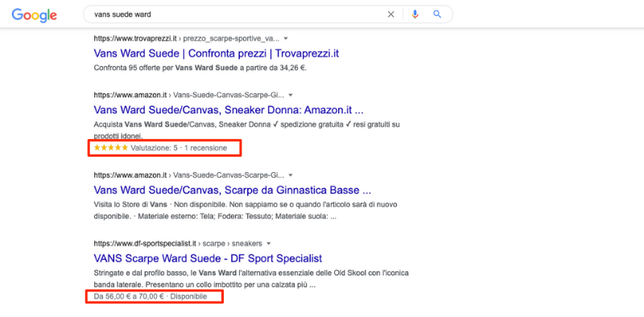Screen dimensions: 644x317
Task: Open 'Vans Ward Suede | Confronta prezzi | Trovaprezzi.it' result
Action: click(216, 53)
